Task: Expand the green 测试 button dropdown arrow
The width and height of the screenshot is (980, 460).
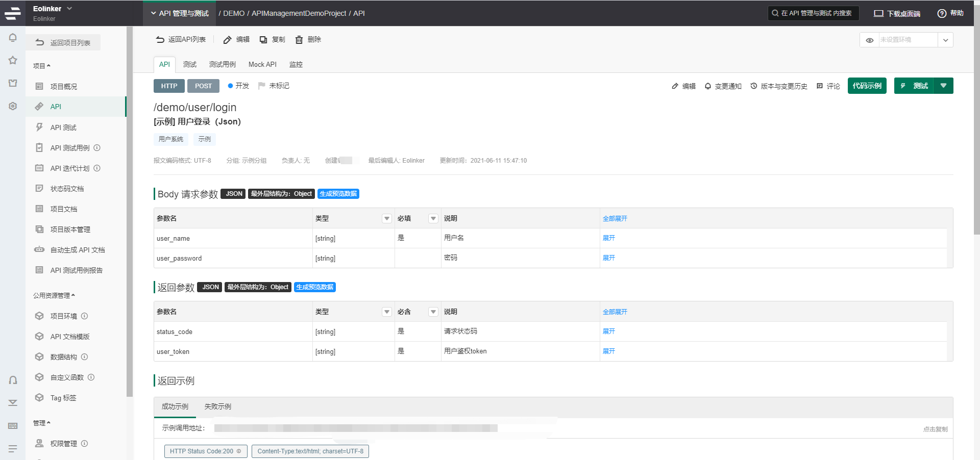Action: 943,86
